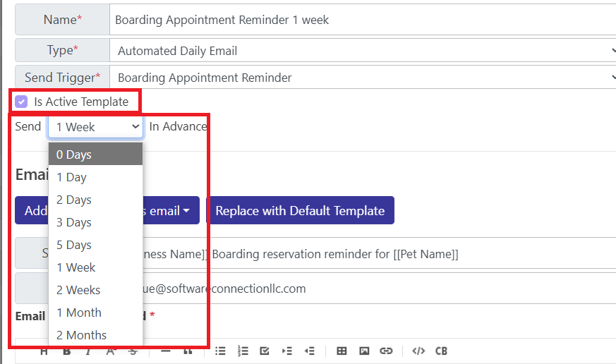Decrease indent with the outdent icon

[x=310, y=351]
